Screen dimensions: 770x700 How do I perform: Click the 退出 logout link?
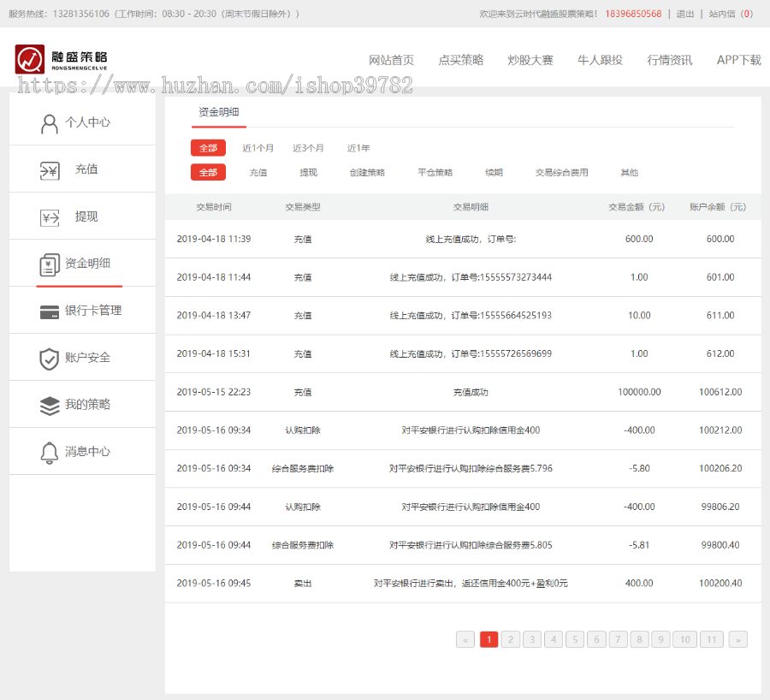tap(685, 14)
